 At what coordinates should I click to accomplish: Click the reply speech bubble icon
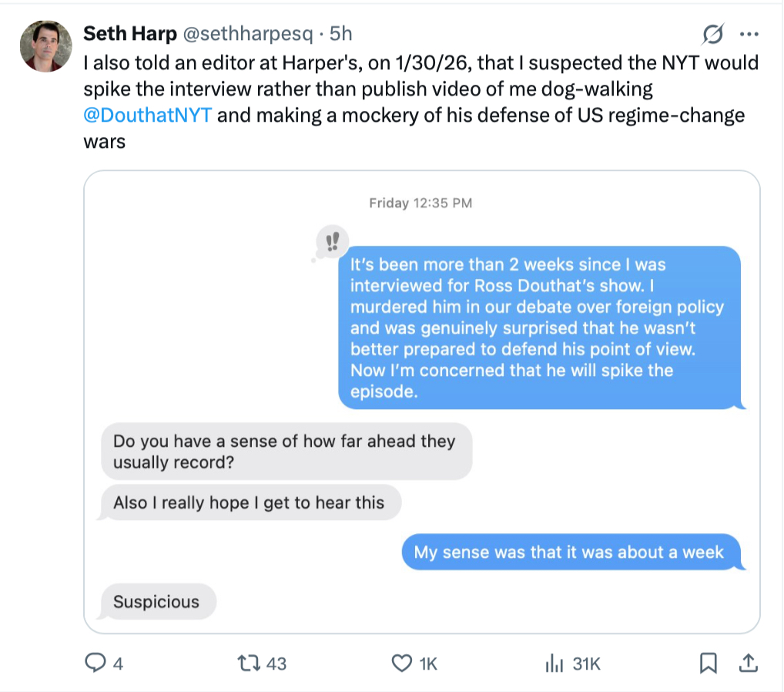pos(95,663)
